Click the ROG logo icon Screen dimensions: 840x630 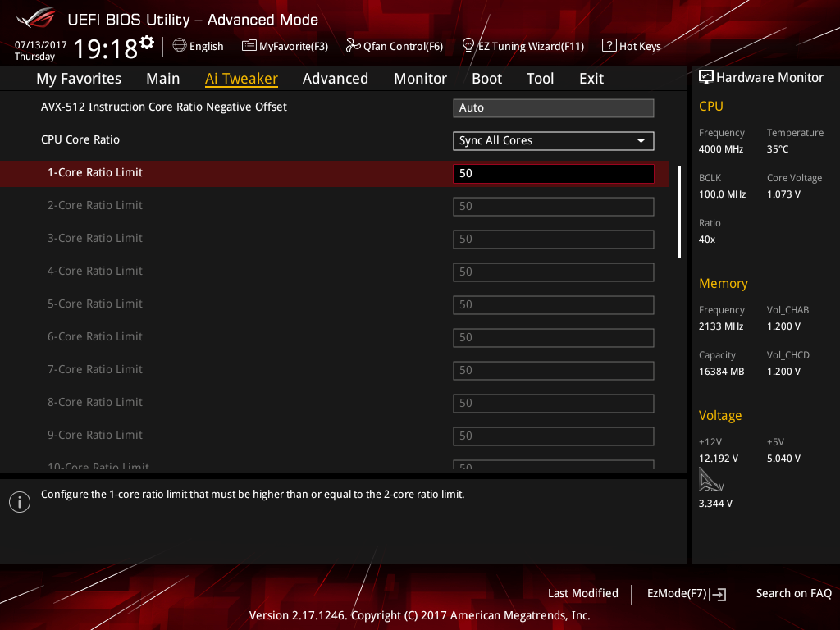pyautogui.click(x=36, y=18)
